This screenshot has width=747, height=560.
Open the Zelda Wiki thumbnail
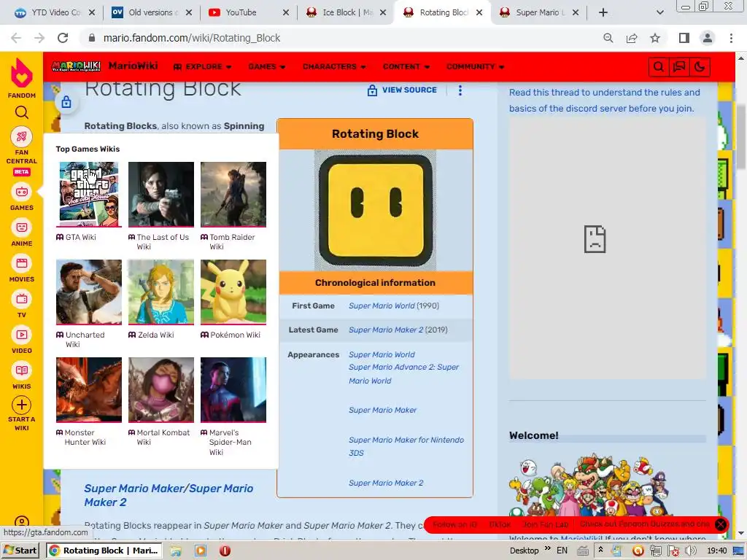(161, 292)
